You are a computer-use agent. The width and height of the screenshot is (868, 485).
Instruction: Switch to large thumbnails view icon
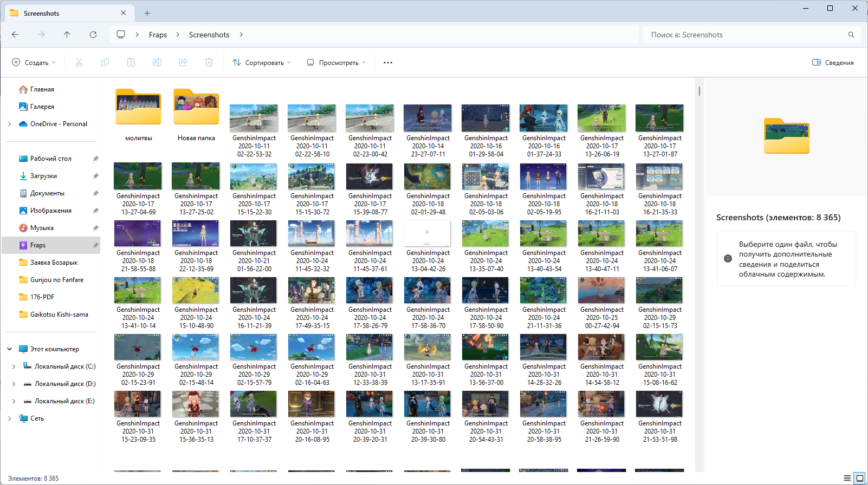pyautogui.click(x=859, y=479)
